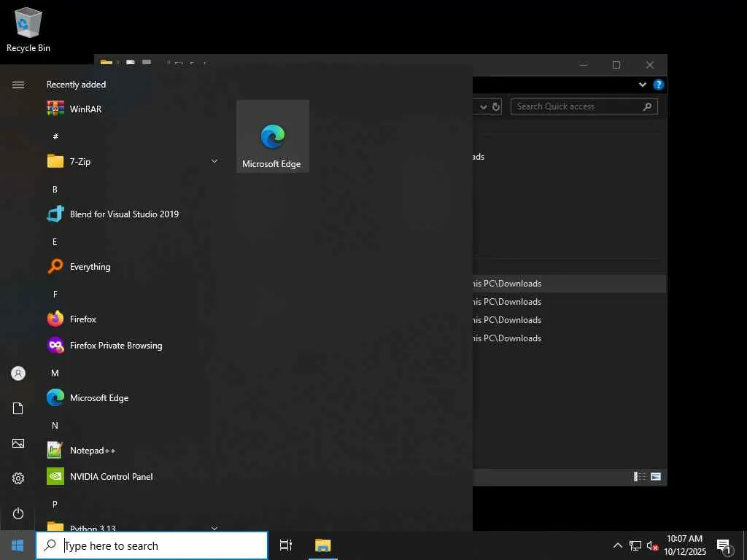Jump to the # letter group header

coord(55,136)
